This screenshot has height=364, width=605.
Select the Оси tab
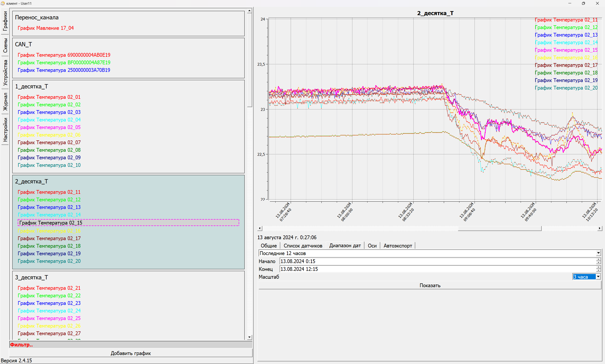[x=372, y=246]
